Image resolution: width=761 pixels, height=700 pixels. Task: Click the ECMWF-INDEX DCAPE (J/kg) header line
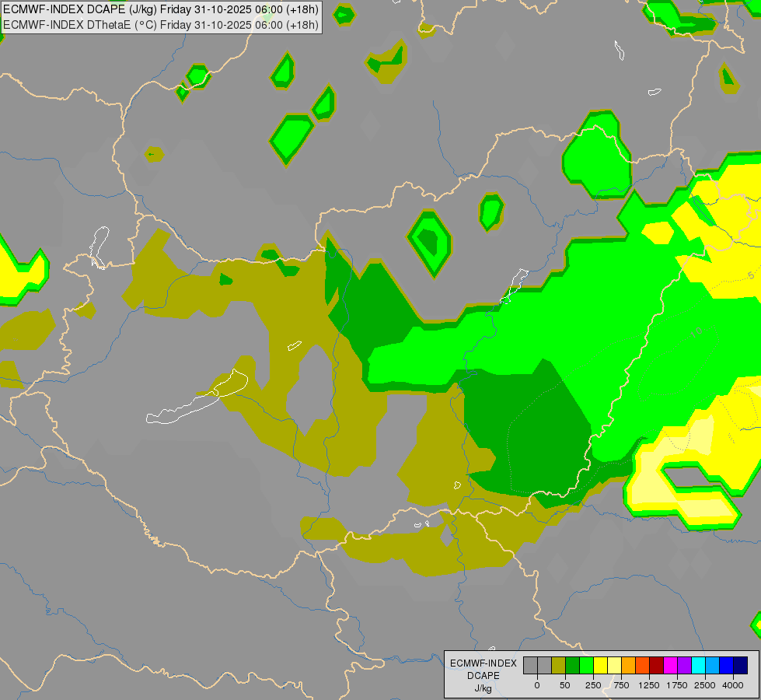coord(161,9)
